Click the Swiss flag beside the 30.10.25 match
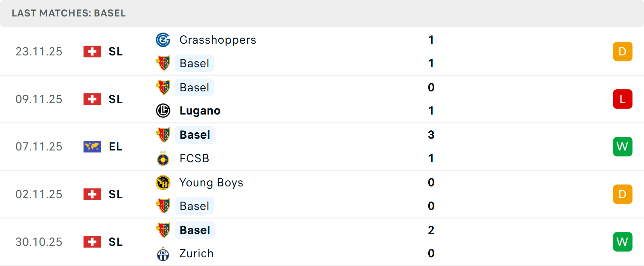The width and height of the screenshot is (644, 266). (x=92, y=241)
